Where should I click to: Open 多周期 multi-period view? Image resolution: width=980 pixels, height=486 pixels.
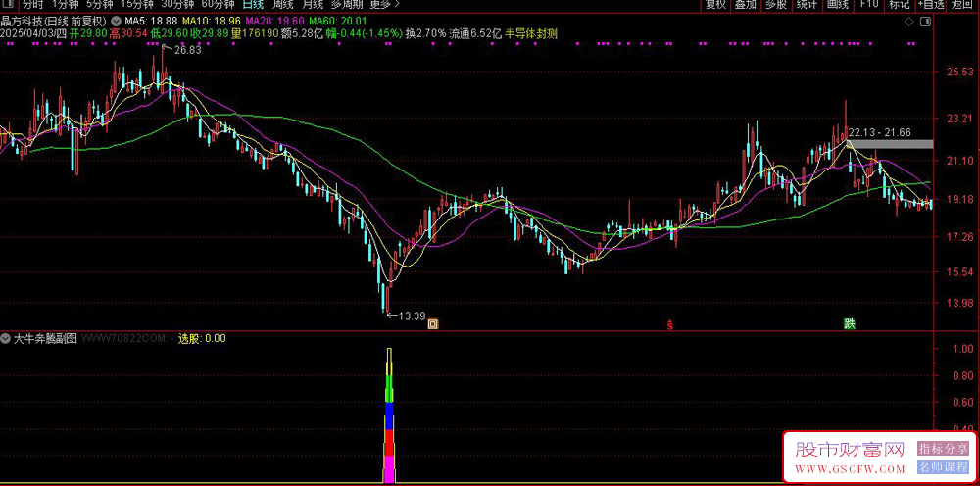348,4
